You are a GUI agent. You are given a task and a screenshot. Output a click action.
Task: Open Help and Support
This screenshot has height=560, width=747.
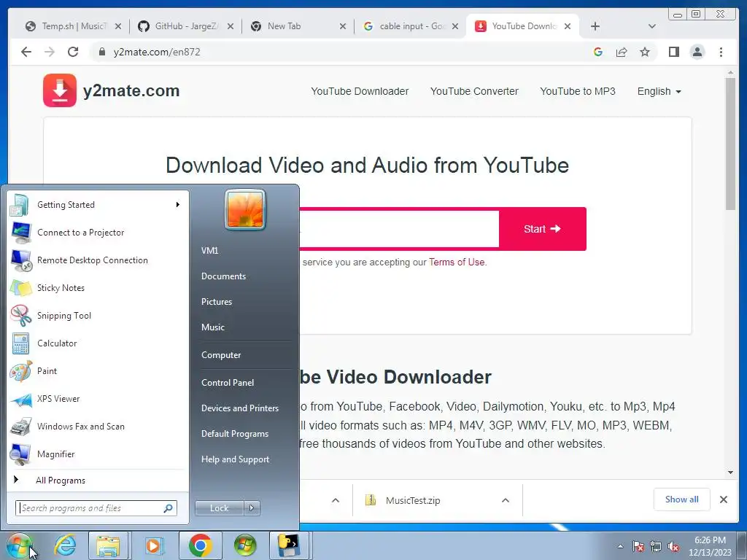tap(235, 459)
